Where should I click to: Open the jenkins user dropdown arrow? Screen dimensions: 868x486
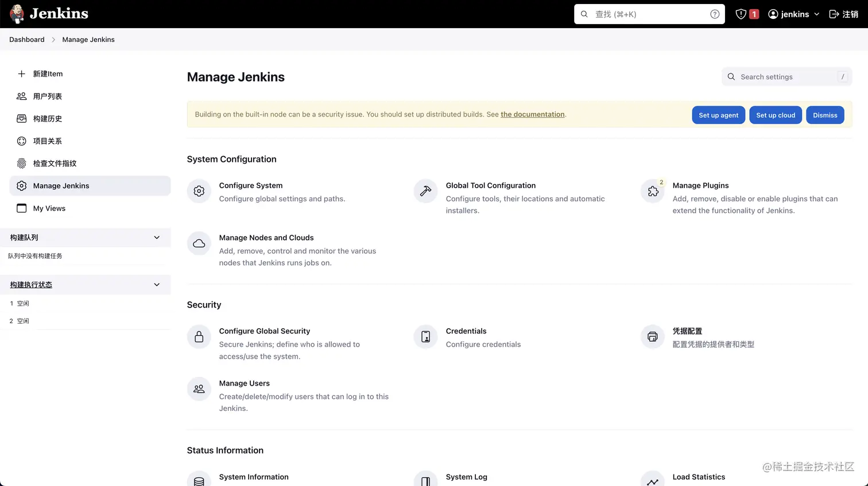tap(816, 14)
